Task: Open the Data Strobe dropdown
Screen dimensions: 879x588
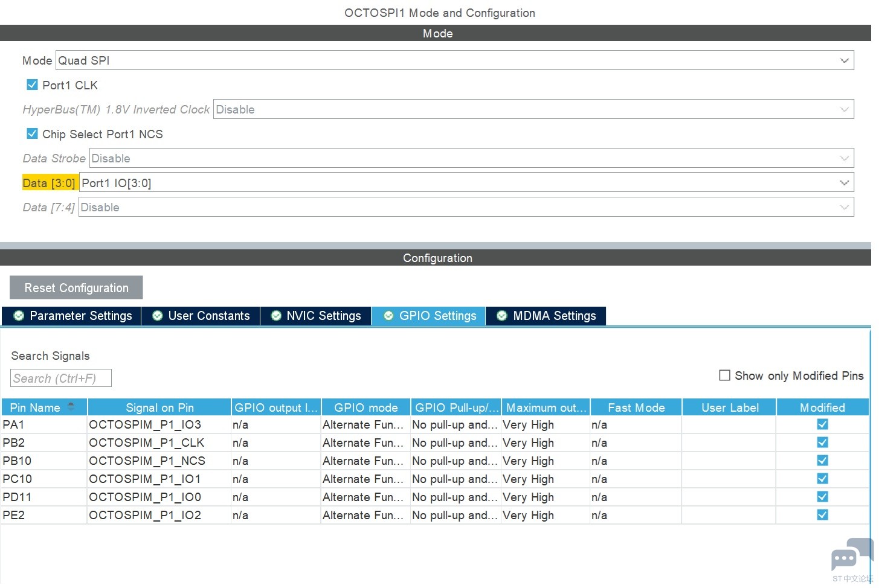Action: tap(471, 158)
